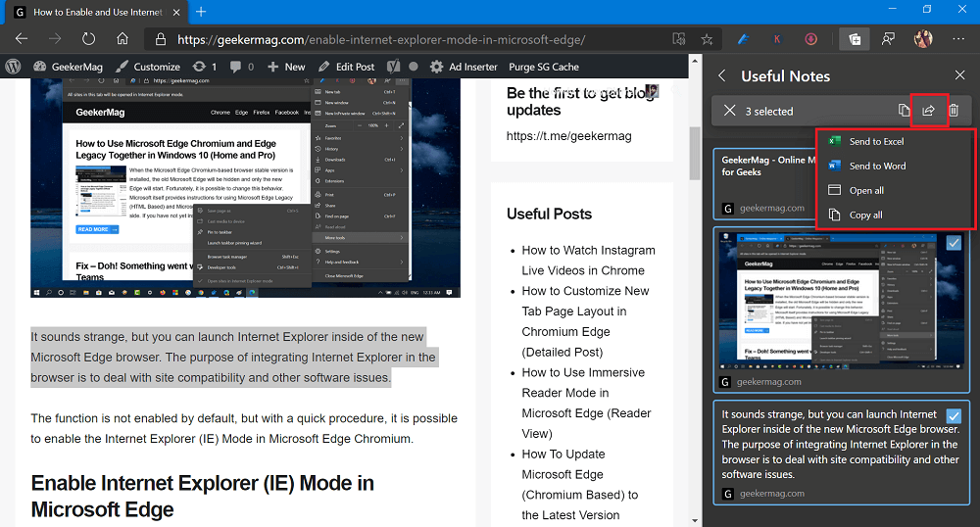Click the comments bubble in admin bar
The height and width of the screenshot is (527, 980).
click(242, 67)
